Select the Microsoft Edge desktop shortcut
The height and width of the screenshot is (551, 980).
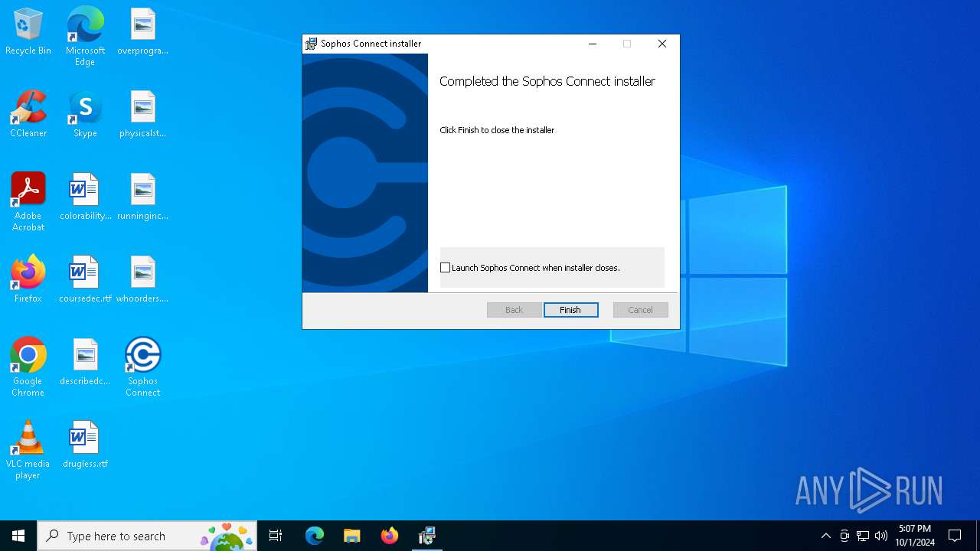(85, 37)
